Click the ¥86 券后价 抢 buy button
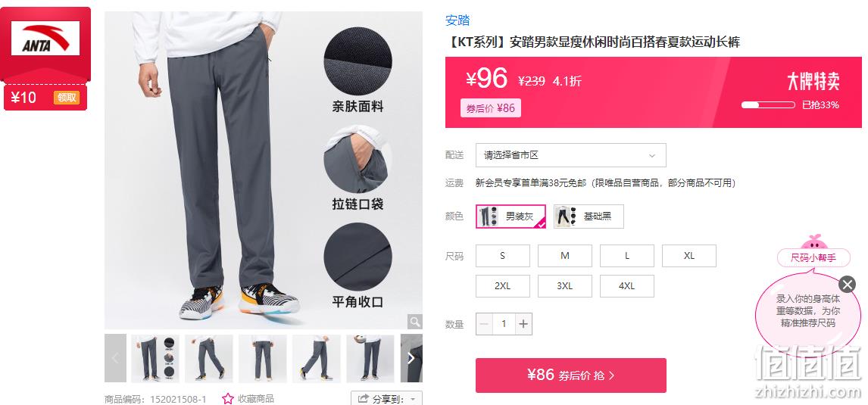 (571, 375)
